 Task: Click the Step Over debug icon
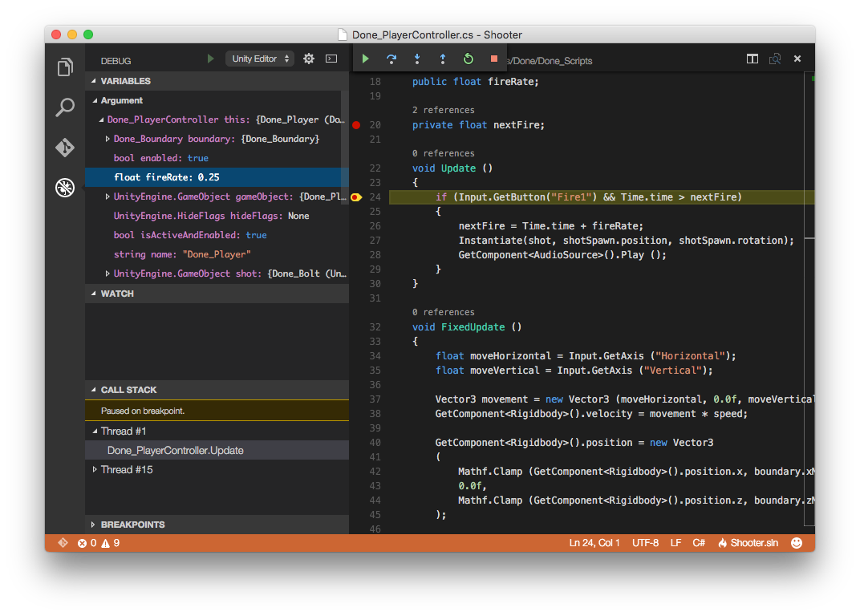click(391, 59)
